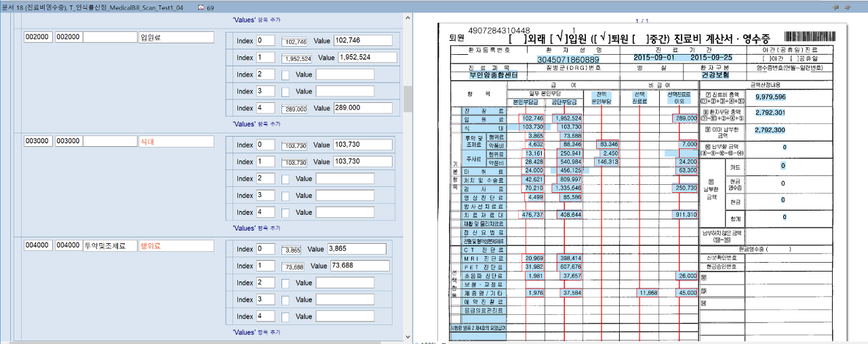Click the 146,313 cell on the bill

pyautogui.click(x=606, y=162)
